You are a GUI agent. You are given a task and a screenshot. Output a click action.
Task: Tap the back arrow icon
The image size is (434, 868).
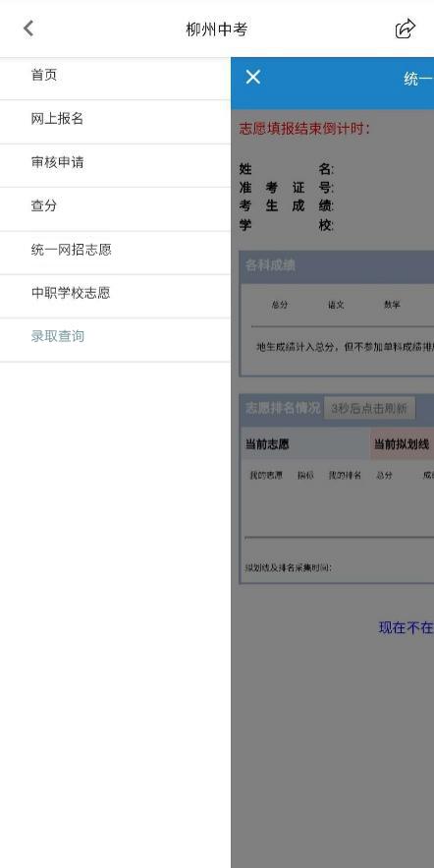(x=28, y=29)
